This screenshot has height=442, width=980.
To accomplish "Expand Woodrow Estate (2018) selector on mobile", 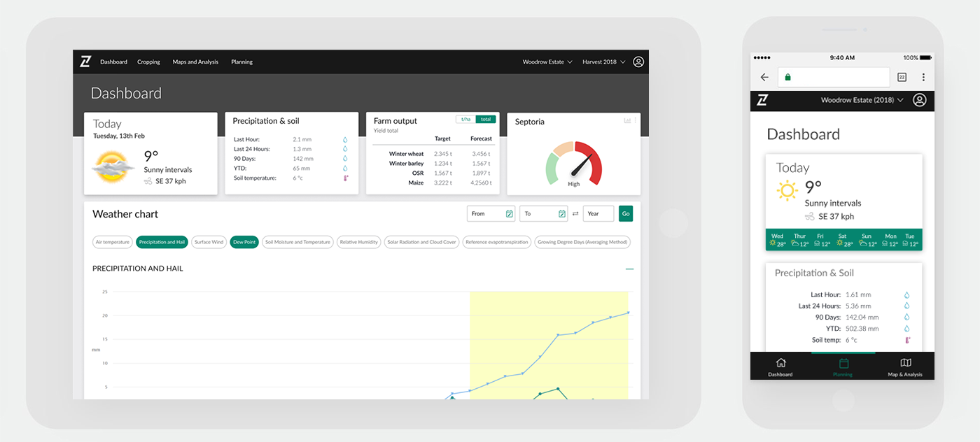I will click(862, 100).
